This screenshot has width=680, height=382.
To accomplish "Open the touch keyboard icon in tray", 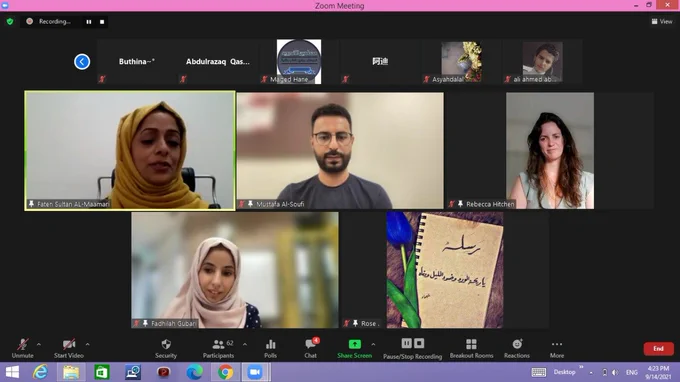I will click(539, 372).
